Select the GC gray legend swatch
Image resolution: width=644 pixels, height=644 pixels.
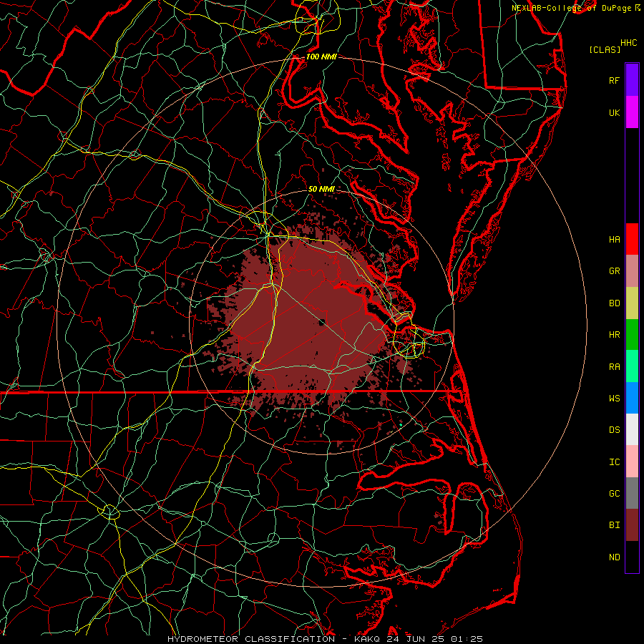632,493
